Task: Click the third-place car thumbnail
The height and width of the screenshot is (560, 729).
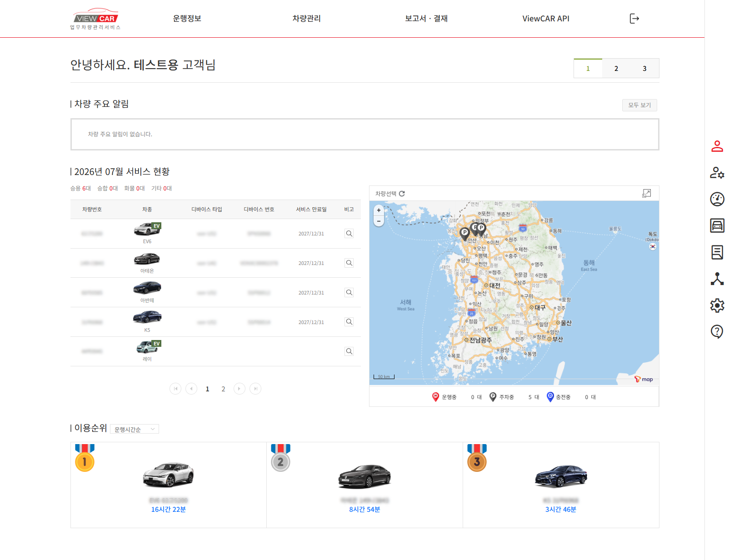Action: click(x=561, y=476)
